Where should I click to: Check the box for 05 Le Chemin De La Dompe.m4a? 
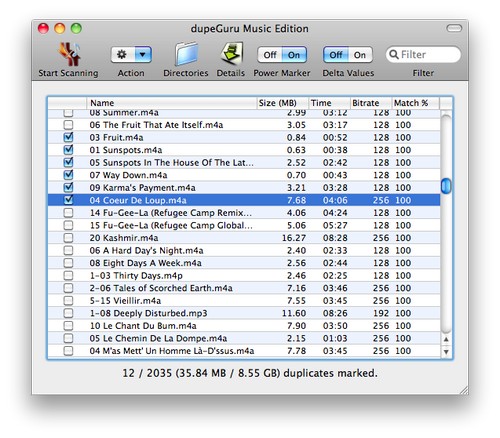[x=68, y=338]
